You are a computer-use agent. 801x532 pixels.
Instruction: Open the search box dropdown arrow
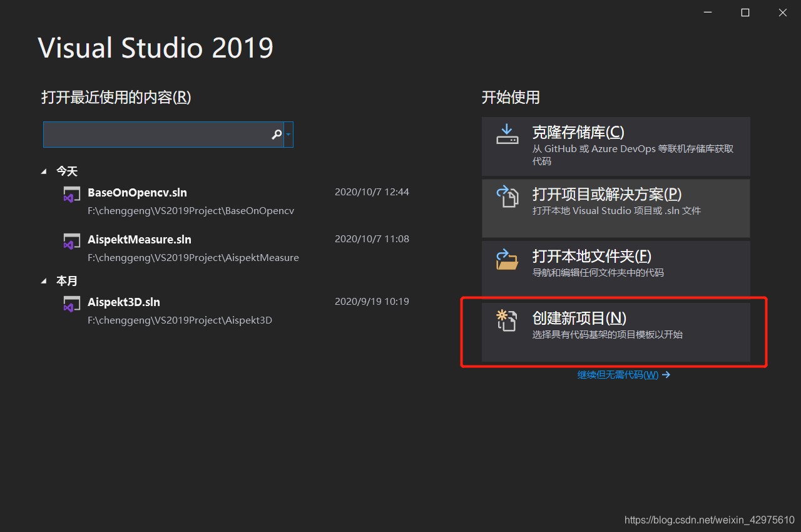coord(288,135)
